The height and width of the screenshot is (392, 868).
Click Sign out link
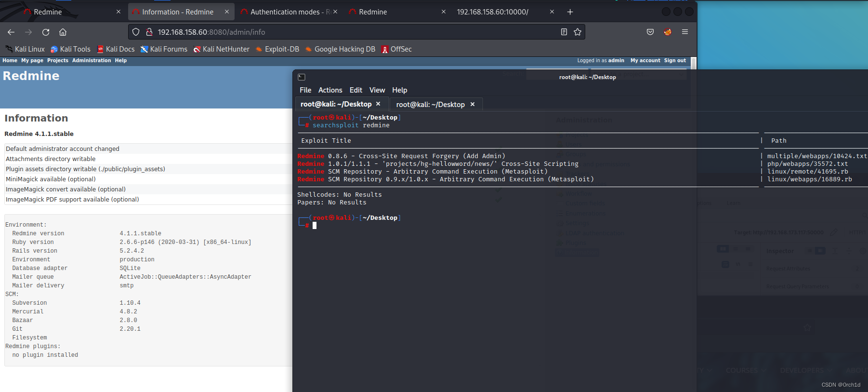point(675,60)
